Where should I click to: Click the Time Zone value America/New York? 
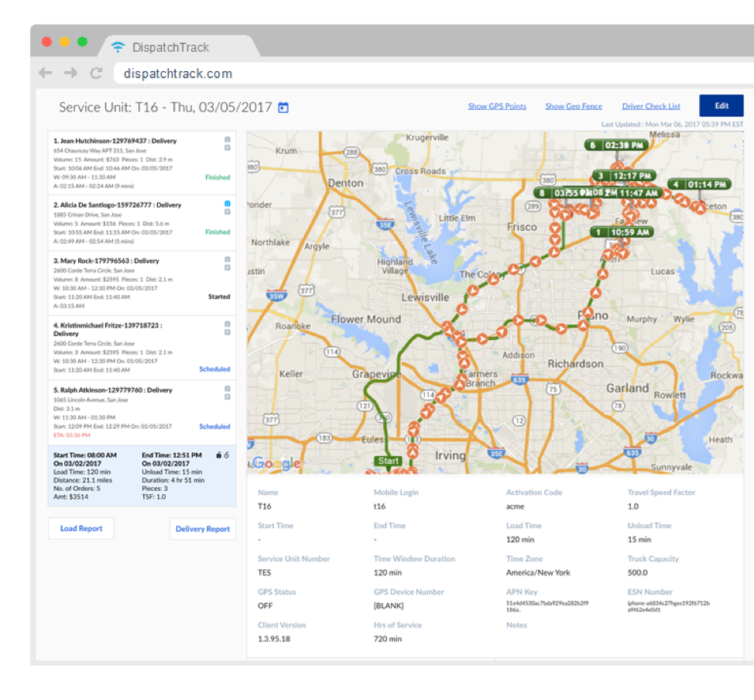538,572
